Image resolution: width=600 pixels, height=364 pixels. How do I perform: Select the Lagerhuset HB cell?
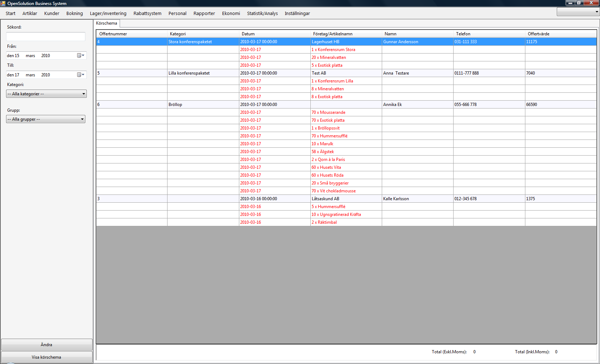click(x=346, y=42)
